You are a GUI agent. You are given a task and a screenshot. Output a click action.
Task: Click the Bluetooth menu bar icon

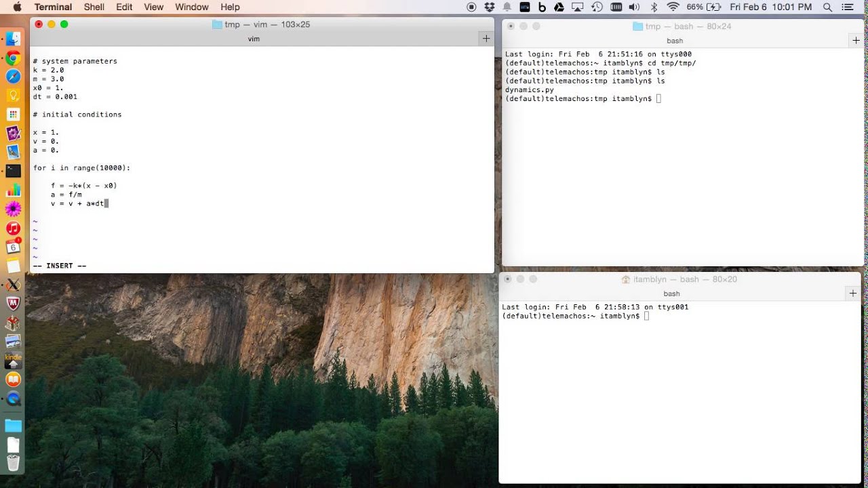[x=654, y=7]
